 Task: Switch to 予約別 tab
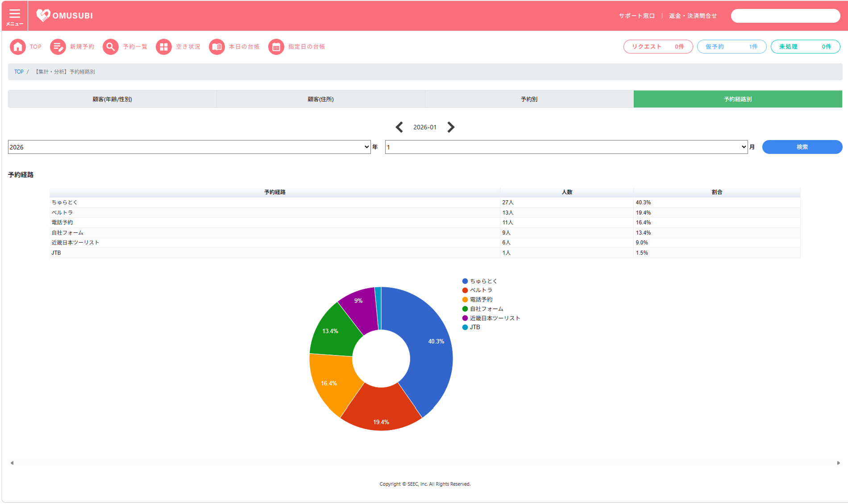click(529, 99)
